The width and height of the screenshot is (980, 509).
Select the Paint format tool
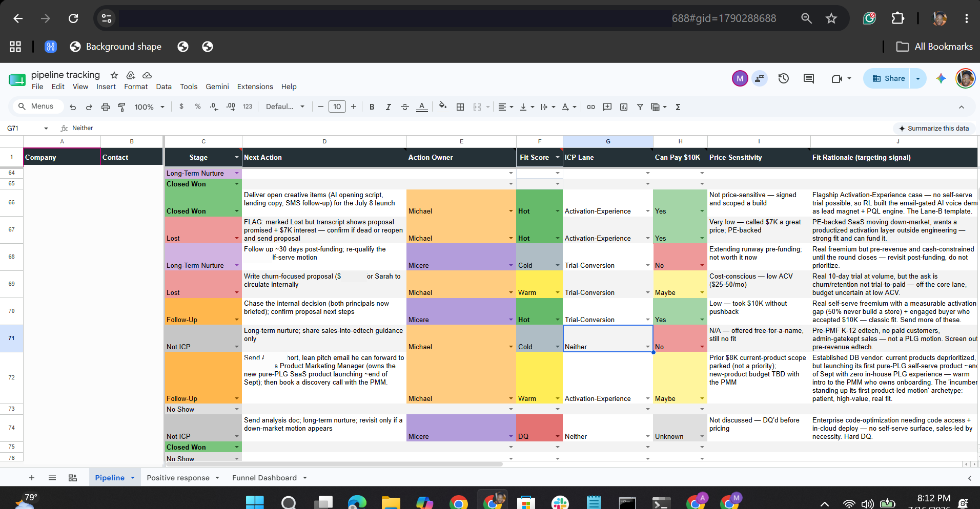point(121,107)
